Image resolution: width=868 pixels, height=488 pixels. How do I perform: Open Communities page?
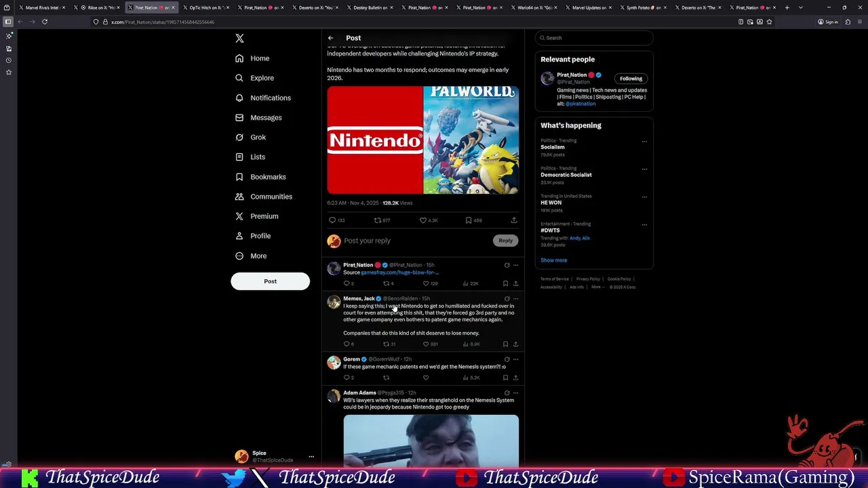[263, 197]
